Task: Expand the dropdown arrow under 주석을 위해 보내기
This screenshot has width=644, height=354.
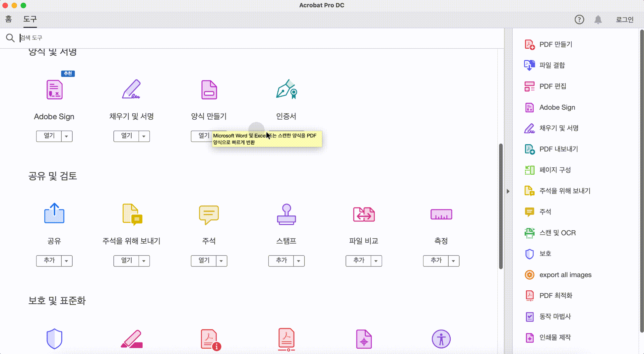Action: (x=144, y=261)
